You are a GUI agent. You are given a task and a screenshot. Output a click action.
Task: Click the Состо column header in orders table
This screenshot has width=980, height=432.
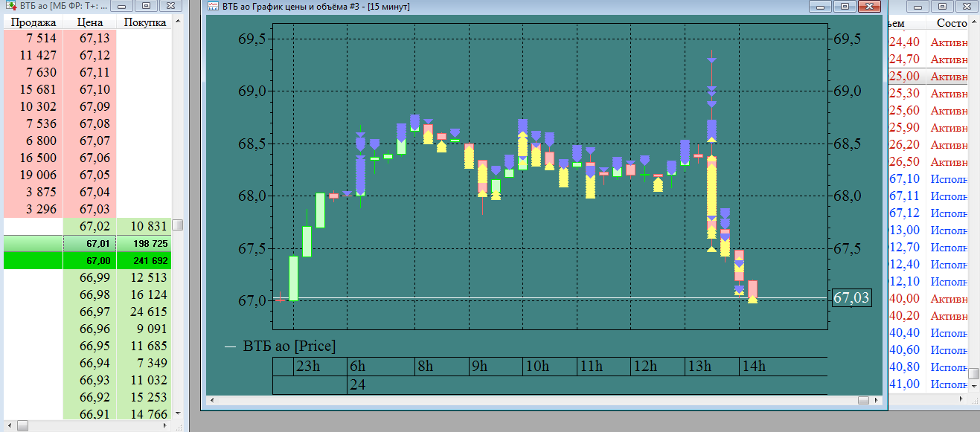[x=952, y=24]
